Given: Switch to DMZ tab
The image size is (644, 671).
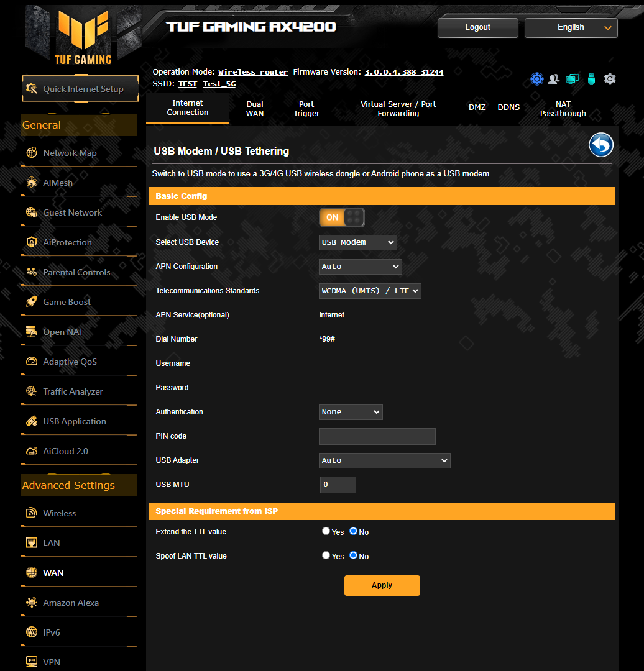Looking at the screenshot, I should 477,107.
